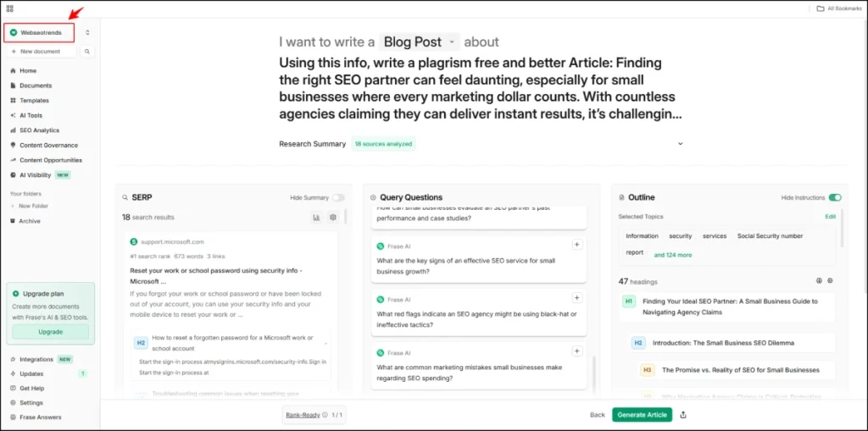This screenshot has width=868, height=431.
Task: Click the apps grid icon in top-left corner
Action: [9, 8]
